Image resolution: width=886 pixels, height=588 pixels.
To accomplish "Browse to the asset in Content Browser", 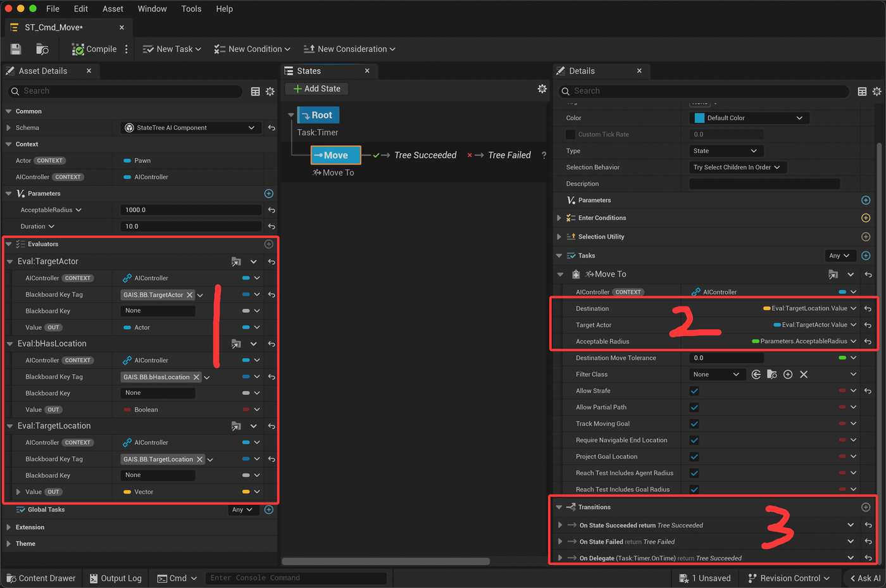I will coord(42,49).
